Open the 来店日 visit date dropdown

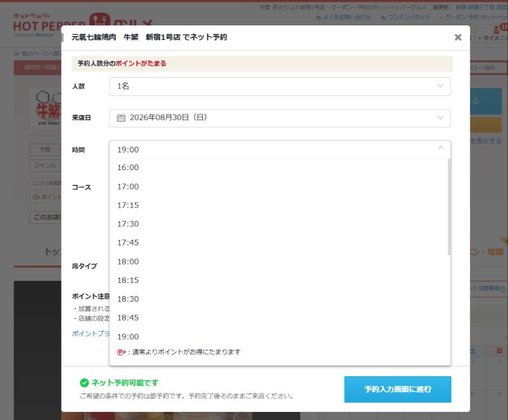[280, 118]
